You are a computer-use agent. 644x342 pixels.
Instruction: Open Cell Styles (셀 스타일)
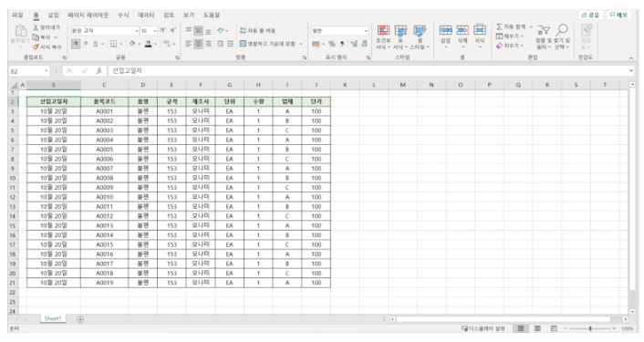[420, 37]
